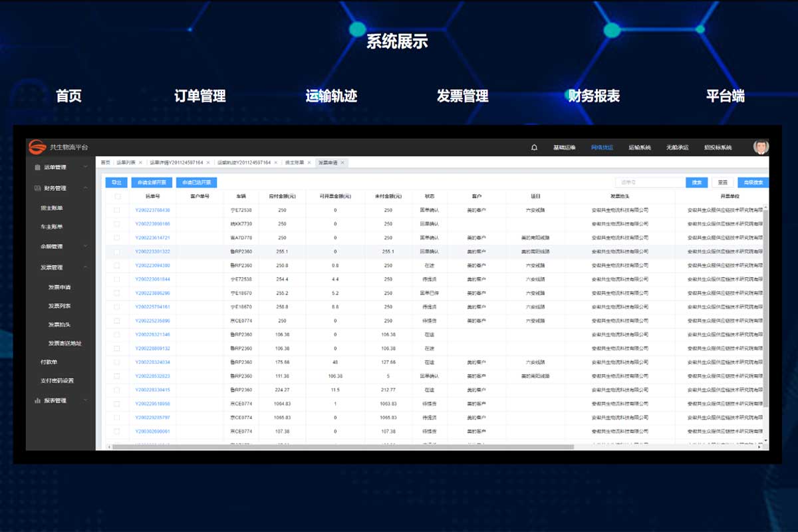Viewport: 798px width, 532px height.
Task: Toggle the select-all checkbox in table header
Action: [x=117, y=197]
